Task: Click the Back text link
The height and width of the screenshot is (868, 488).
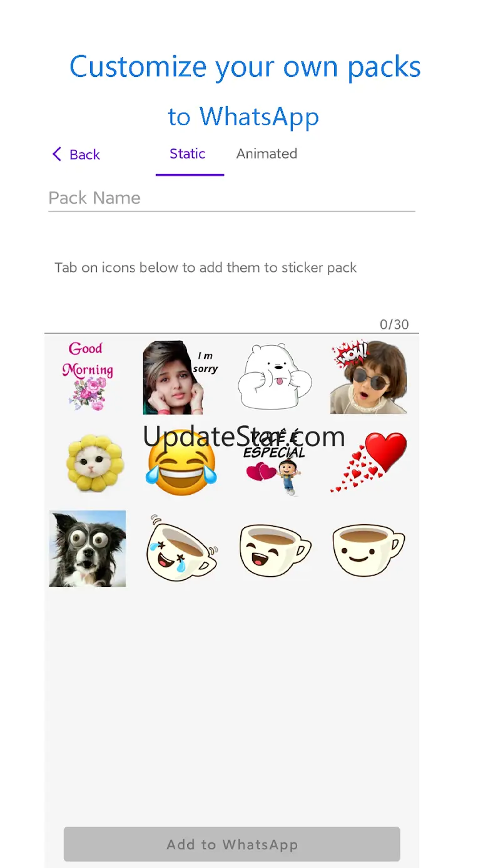Action: tap(84, 155)
